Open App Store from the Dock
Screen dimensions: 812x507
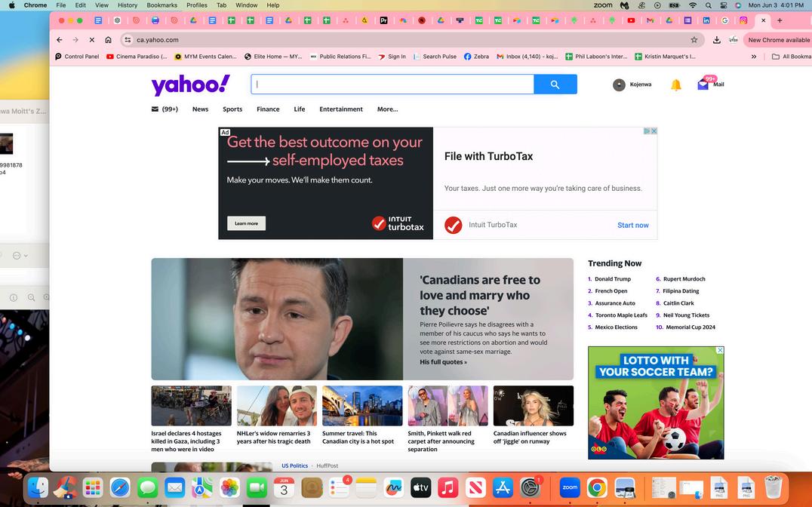tap(503, 488)
